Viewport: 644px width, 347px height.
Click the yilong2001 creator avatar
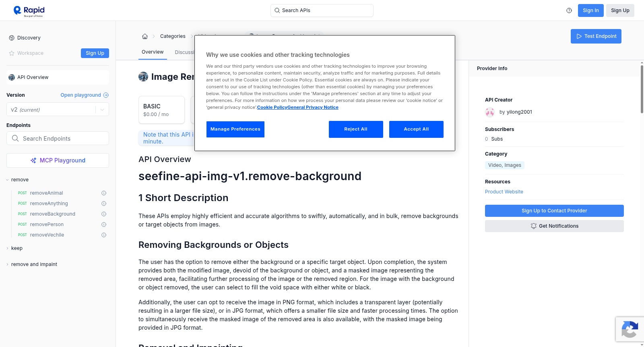490,112
